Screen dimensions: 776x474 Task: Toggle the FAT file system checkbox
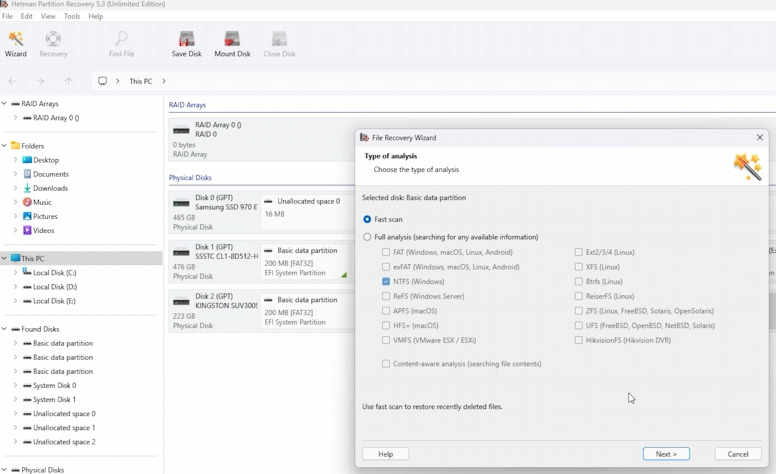pos(386,252)
